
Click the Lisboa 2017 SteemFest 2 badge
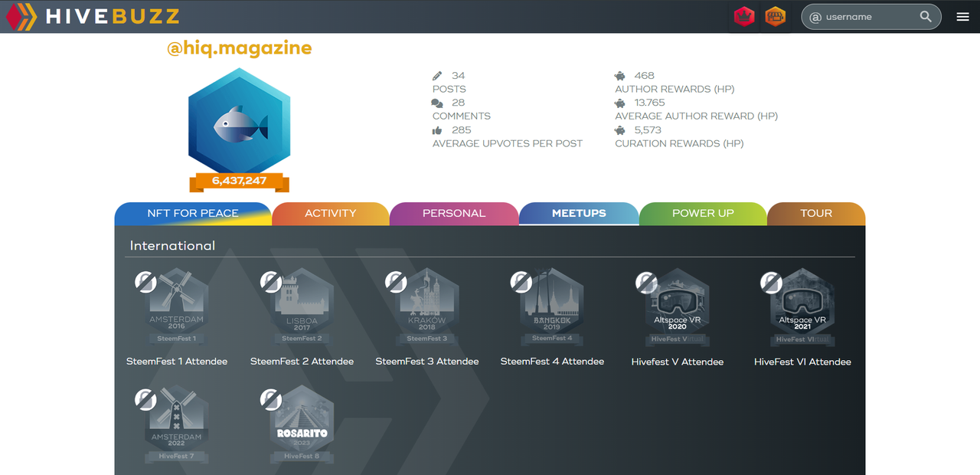[x=302, y=308]
